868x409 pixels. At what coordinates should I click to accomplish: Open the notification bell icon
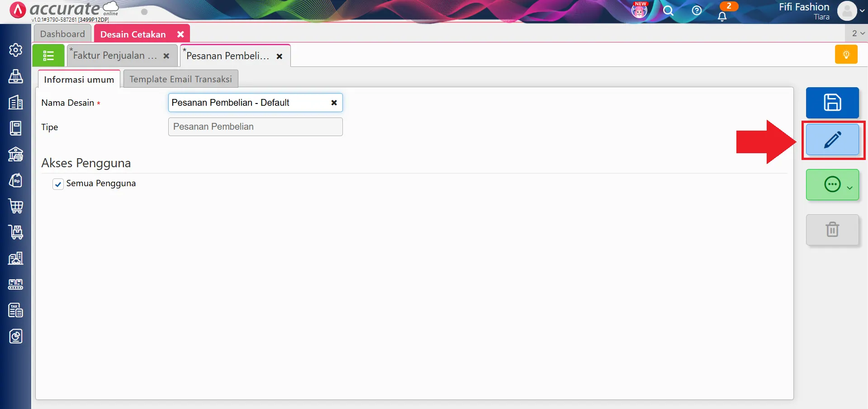722,16
